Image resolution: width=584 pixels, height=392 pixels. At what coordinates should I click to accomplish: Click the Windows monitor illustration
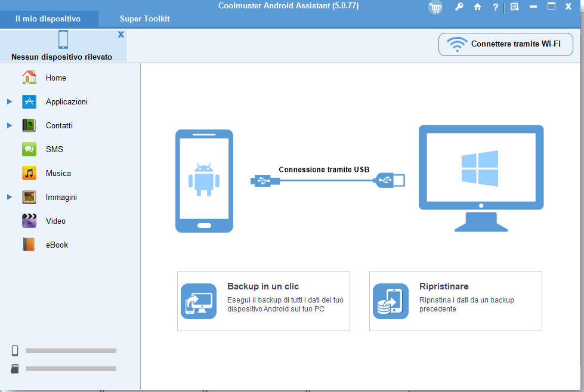click(x=481, y=178)
